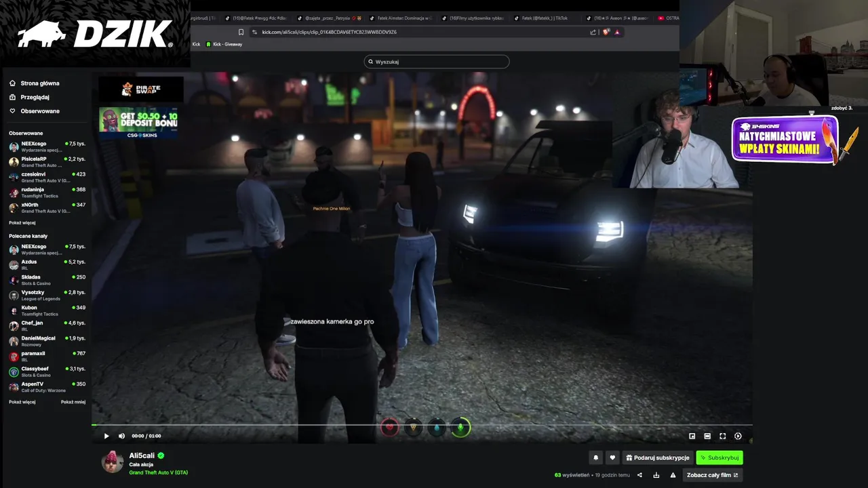Seek using the clip progress bar

click(422, 426)
